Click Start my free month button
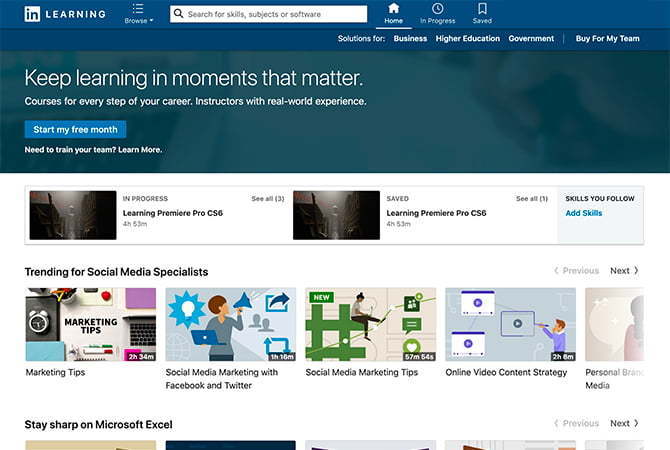 [75, 129]
